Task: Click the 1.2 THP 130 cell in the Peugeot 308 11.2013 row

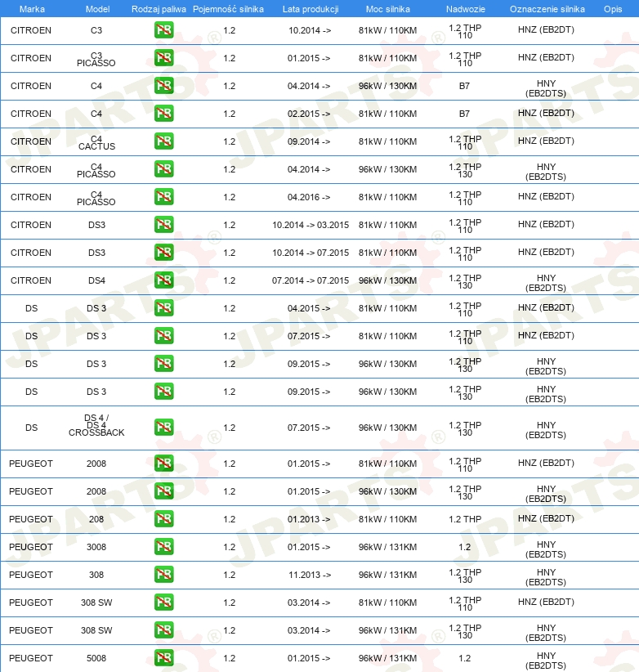Action: point(465,576)
